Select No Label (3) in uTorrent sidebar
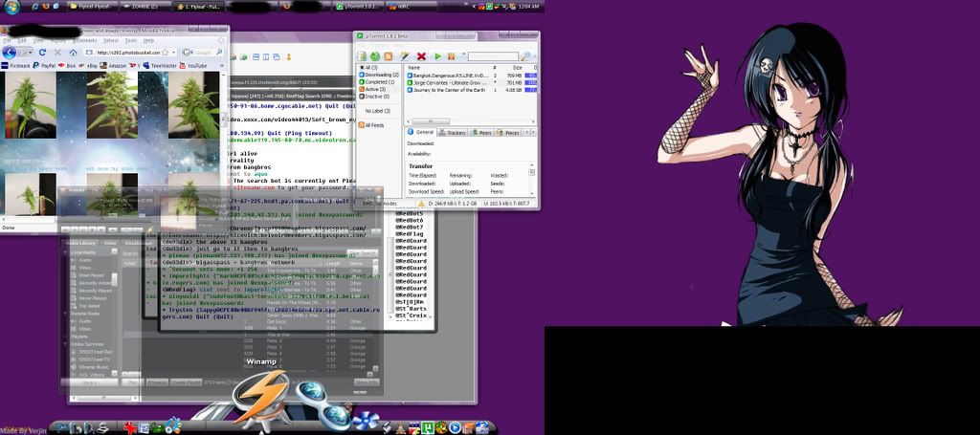The image size is (980, 435). (x=378, y=111)
